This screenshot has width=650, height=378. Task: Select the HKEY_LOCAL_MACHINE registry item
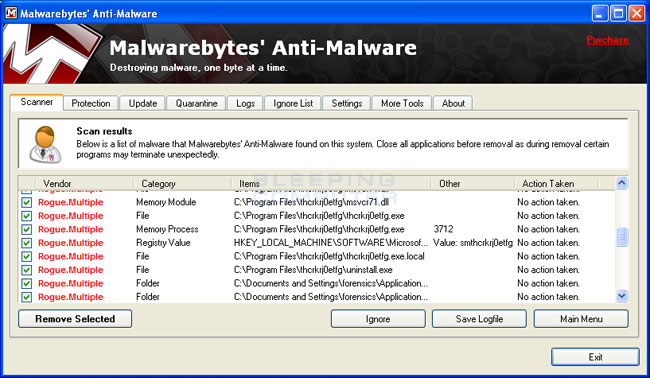[330, 243]
